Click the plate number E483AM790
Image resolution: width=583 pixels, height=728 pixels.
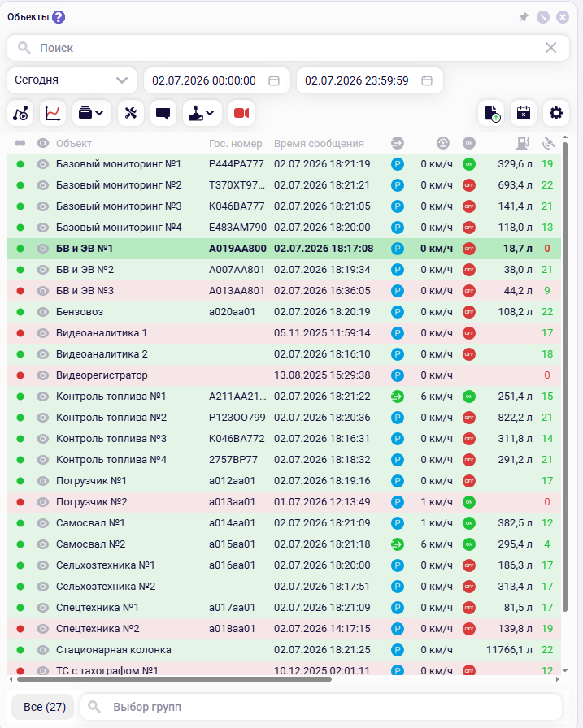tap(238, 227)
